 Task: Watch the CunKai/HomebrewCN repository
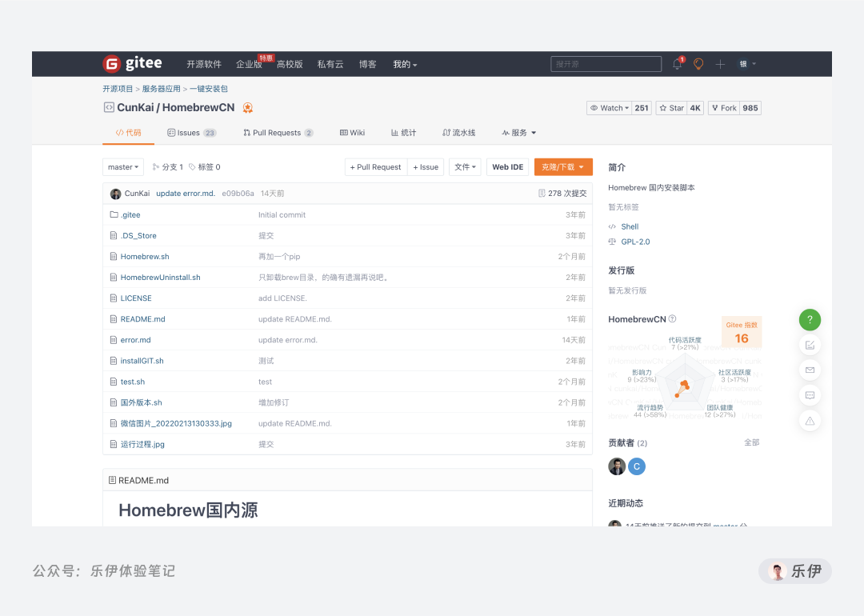[x=609, y=107]
